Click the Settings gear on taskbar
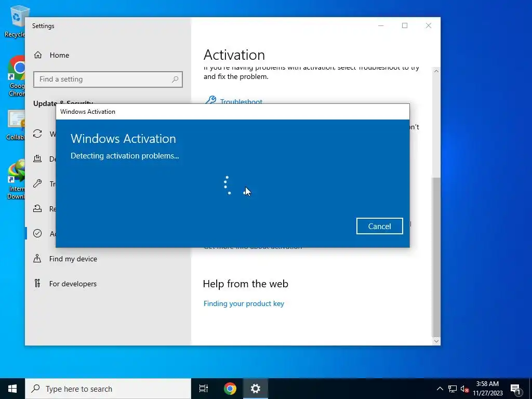The image size is (532, 399). [x=256, y=389]
